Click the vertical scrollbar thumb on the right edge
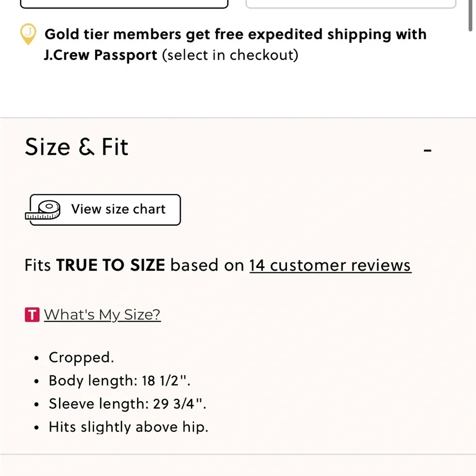The image size is (476, 476). (471, 15)
